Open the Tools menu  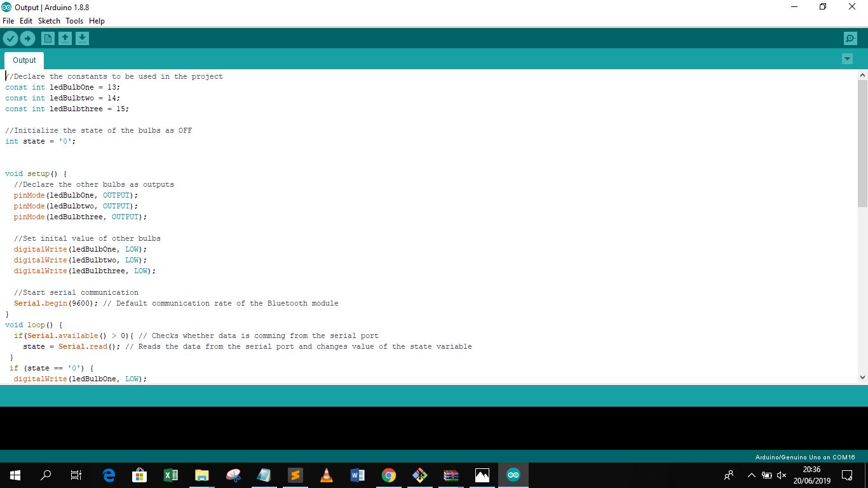pos(74,21)
